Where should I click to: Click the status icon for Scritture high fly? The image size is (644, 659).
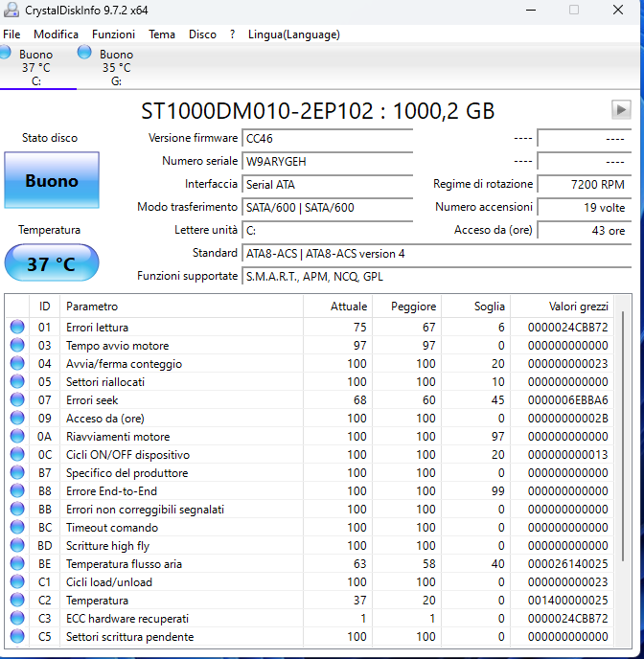pyautogui.click(x=17, y=545)
